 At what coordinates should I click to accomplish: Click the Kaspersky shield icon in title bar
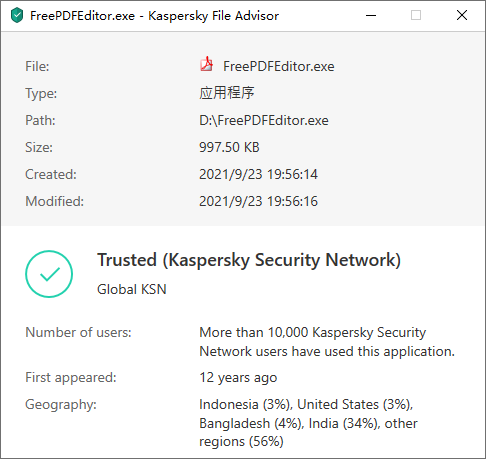[17, 16]
